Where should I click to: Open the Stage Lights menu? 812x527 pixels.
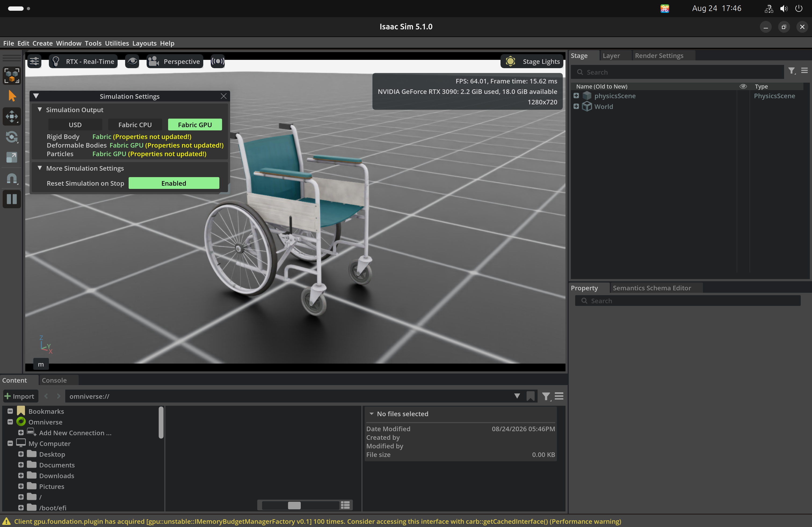(x=532, y=61)
